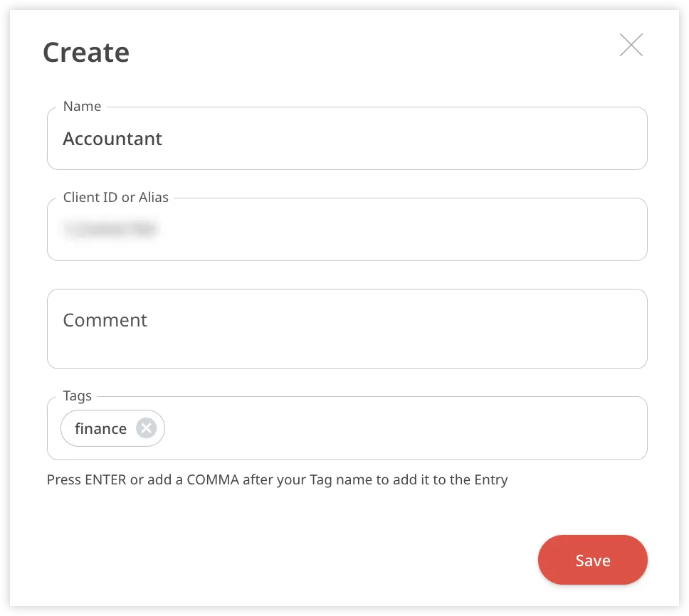Screen dimensions: 689x616
Task: Click the word Accountant in Name field
Action: pyautogui.click(x=112, y=139)
